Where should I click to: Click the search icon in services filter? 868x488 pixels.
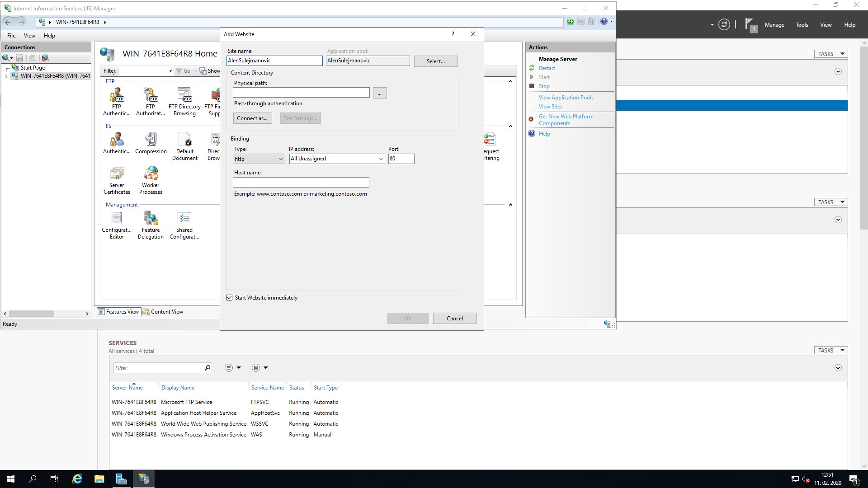(x=208, y=368)
